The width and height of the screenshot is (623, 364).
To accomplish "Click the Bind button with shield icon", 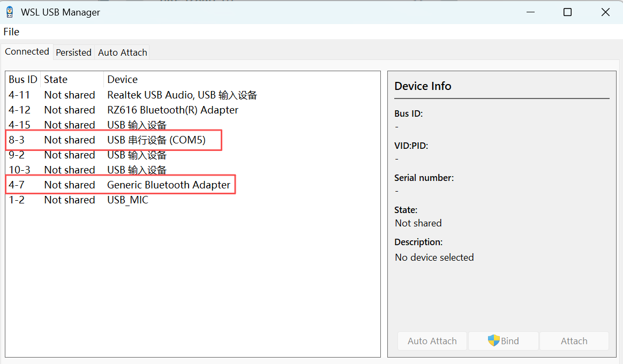I will click(x=503, y=341).
